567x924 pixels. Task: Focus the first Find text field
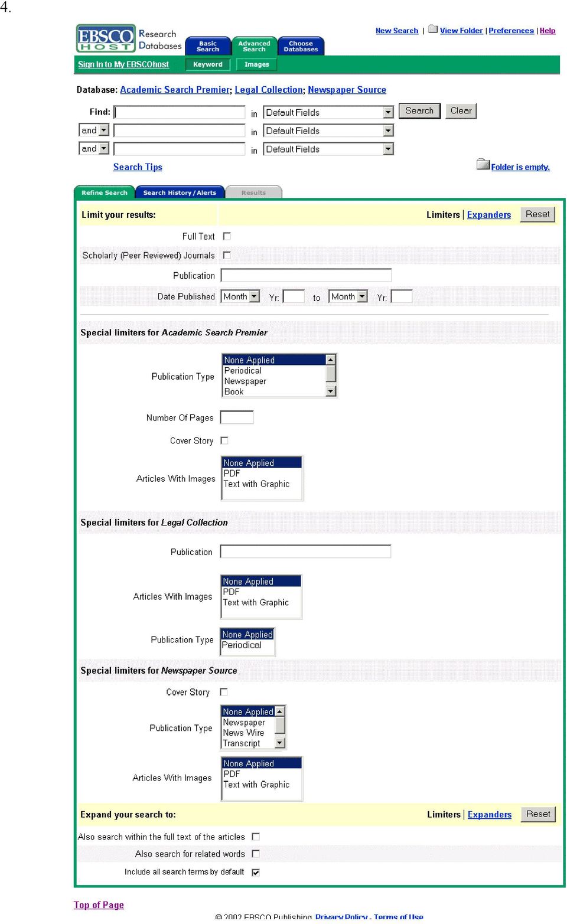pyautogui.click(x=180, y=112)
